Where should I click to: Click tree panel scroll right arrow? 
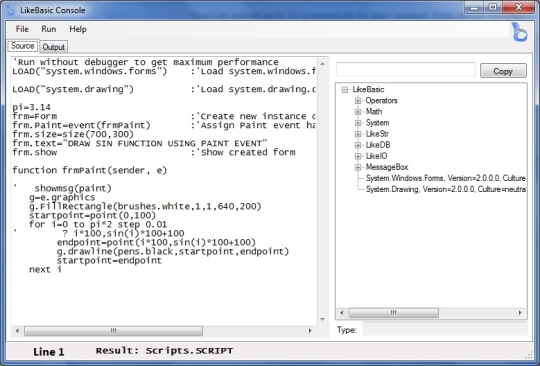pyautogui.click(x=520, y=313)
